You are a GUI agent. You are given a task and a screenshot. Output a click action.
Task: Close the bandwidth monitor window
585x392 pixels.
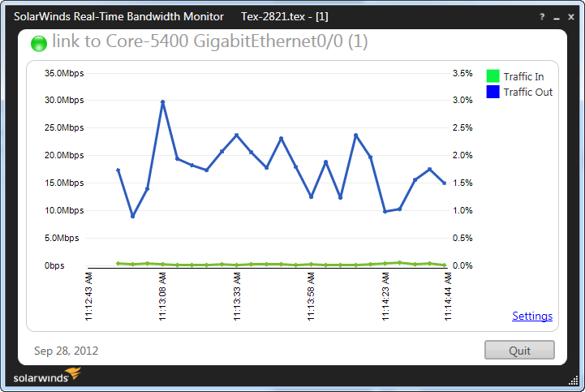(571, 17)
